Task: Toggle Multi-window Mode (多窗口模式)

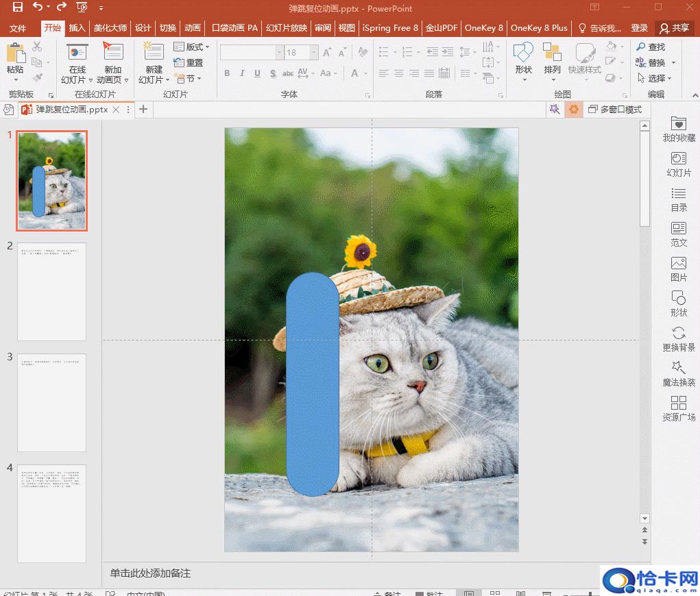Action: tap(614, 110)
